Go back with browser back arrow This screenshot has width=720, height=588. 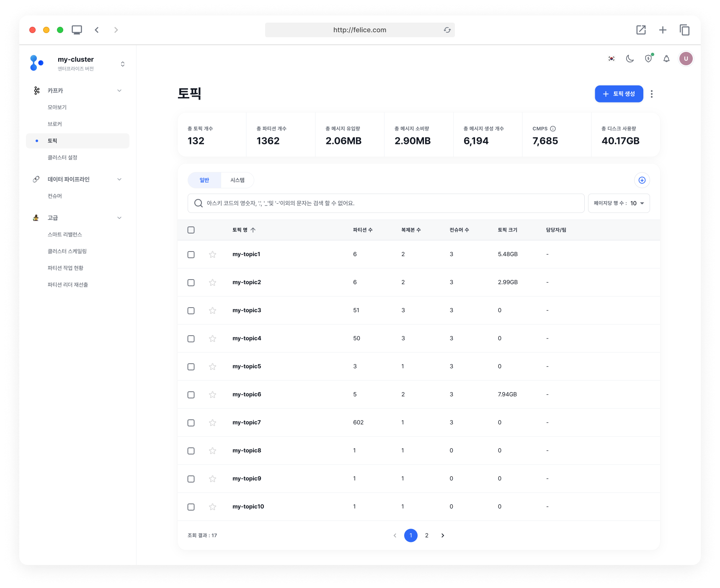97,30
